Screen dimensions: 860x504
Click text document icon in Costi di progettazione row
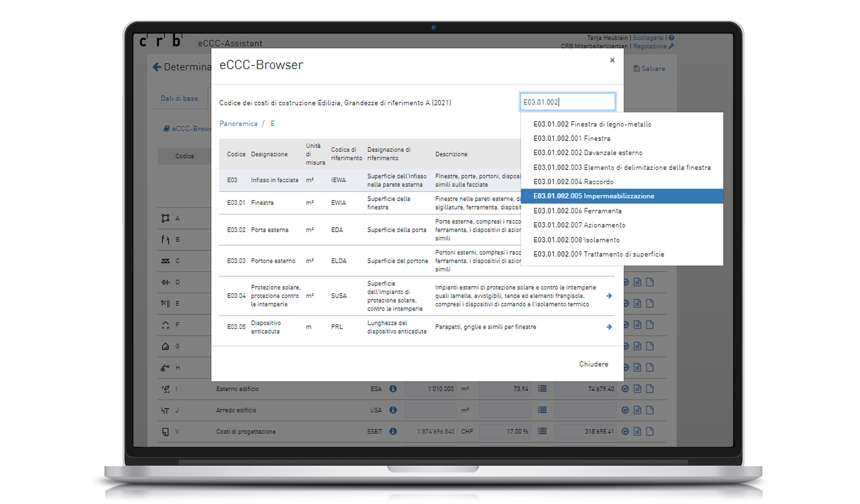[637, 431]
